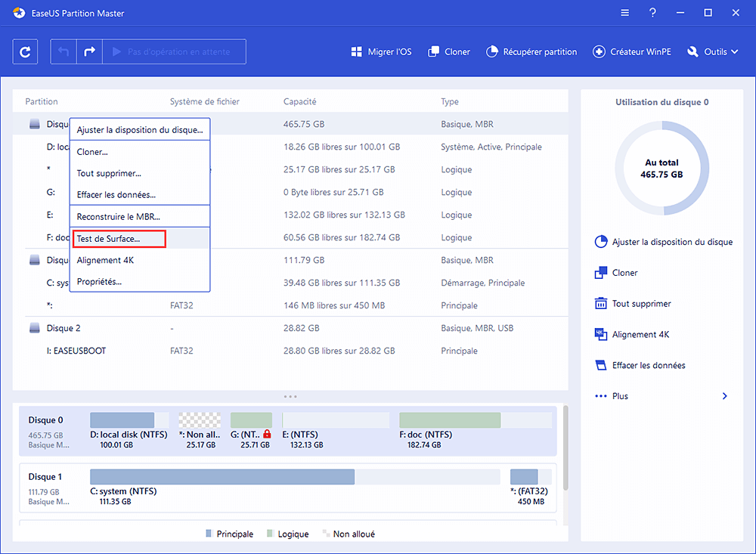The image size is (756, 554).
Task: Click the Cloner sidebar icon
Action: click(601, 272)
